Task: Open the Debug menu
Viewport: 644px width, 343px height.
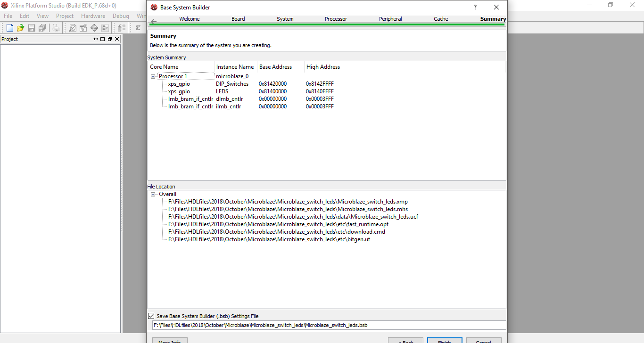Action: pos(121,16)
